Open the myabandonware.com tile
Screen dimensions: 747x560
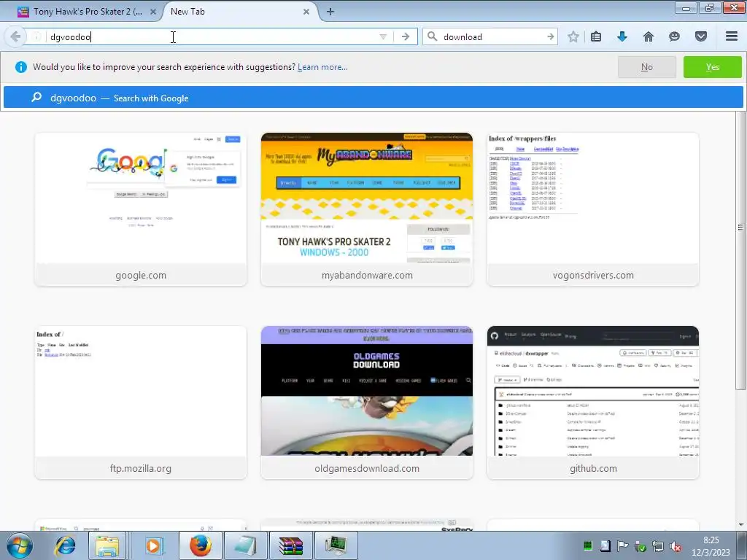click(367, 209)
